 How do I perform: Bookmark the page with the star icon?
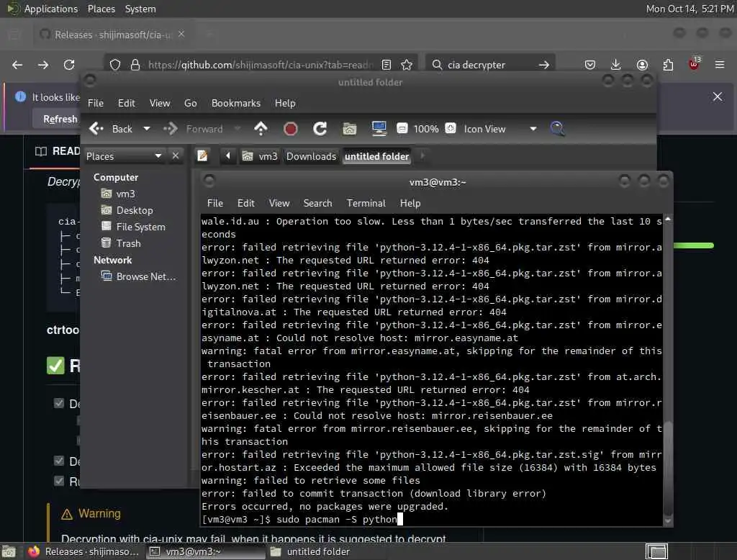(407, 65)
